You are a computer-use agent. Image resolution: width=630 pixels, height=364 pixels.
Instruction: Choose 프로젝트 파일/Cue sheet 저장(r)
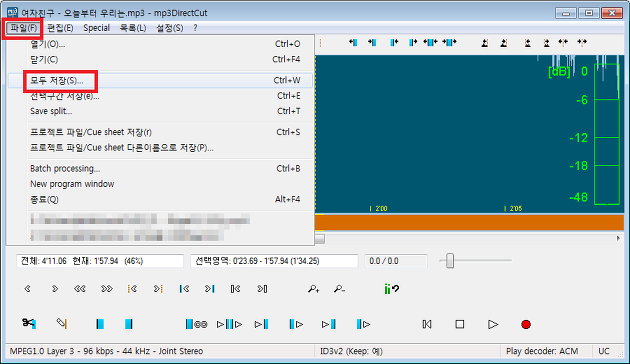pyautogui.click(x=160, y=132)
